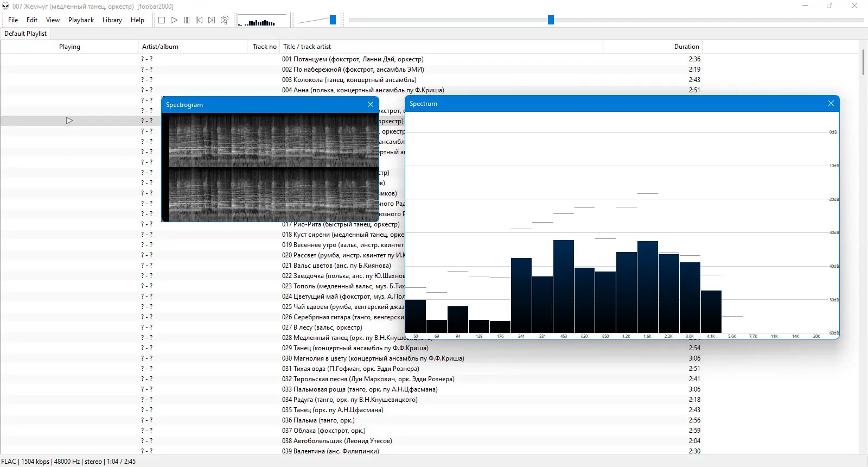The image size is (868, 467).
Task: Close the Spectrogram window
Action: pos(371,104)
